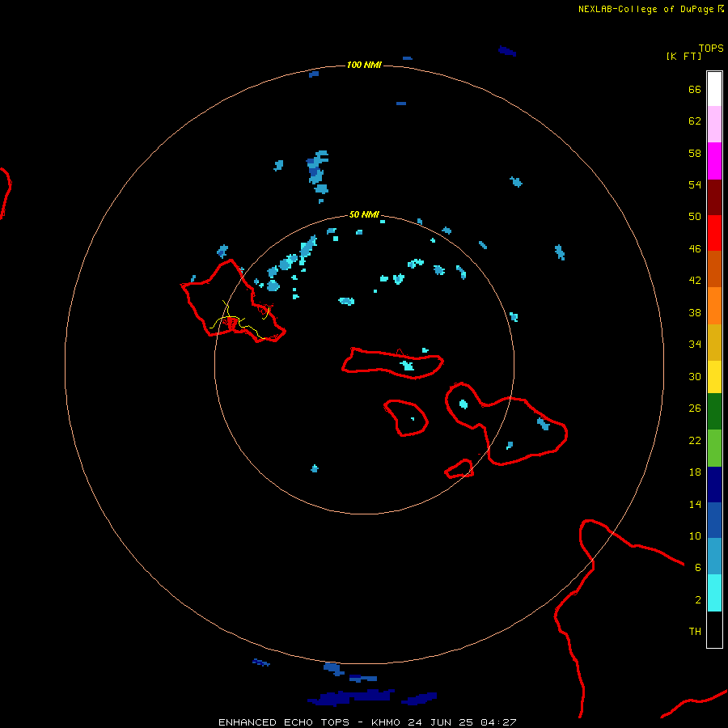Click the ENHANCED ECHO TOPS title text

[284, 722]
